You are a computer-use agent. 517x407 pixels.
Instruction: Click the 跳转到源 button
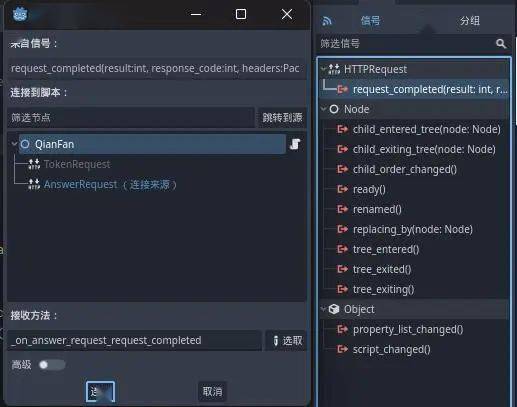(282, 117)
